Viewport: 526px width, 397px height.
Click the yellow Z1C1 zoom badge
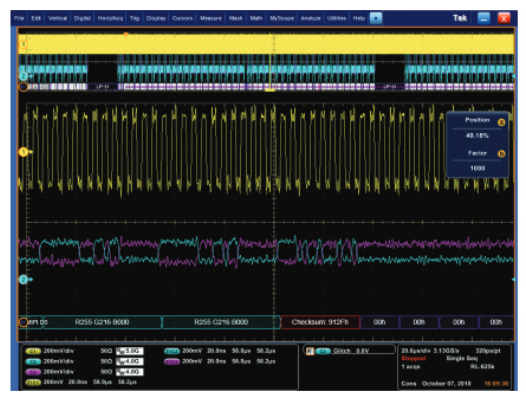pyautogui.click(x=33, y=383)
